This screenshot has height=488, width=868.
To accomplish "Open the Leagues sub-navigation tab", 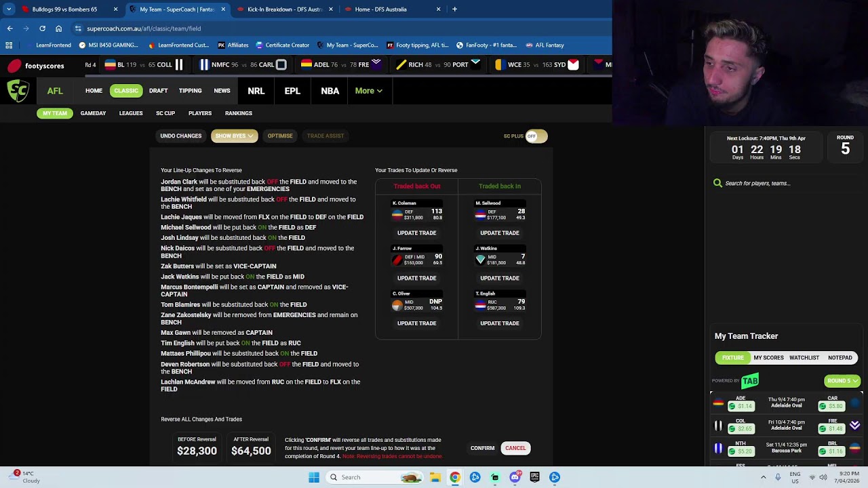I will click(131, 113).
